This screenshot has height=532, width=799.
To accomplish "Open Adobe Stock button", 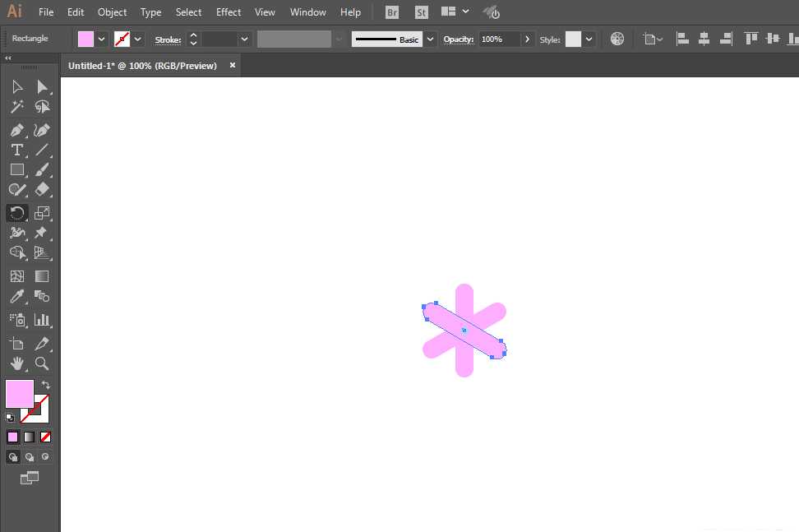I will pyautogui.click(x=422, y=12).
